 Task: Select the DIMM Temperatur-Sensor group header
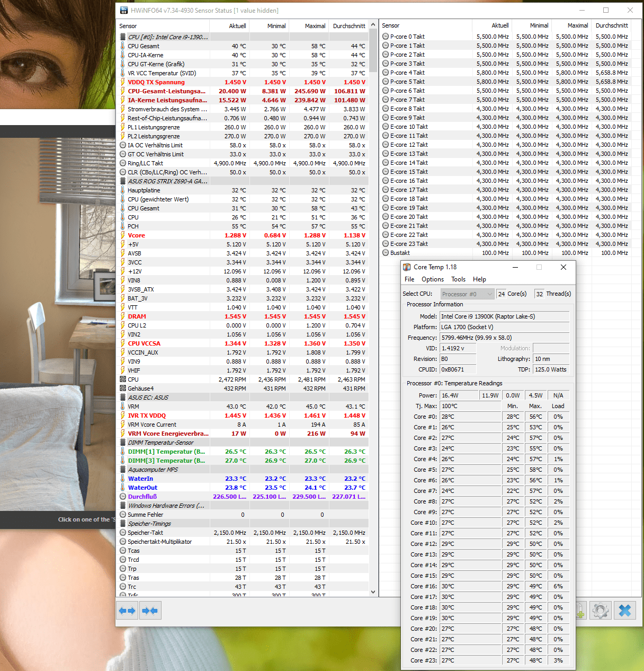tap(243, 443)
